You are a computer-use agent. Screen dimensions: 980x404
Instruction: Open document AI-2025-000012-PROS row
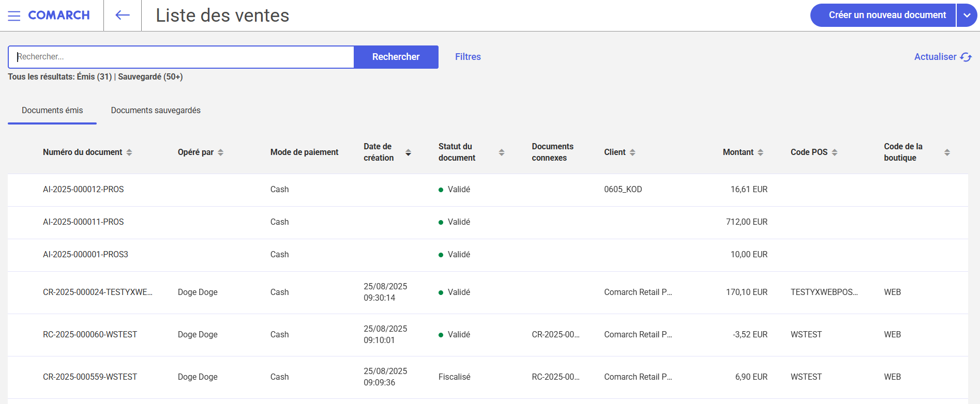tap(83, 190)
